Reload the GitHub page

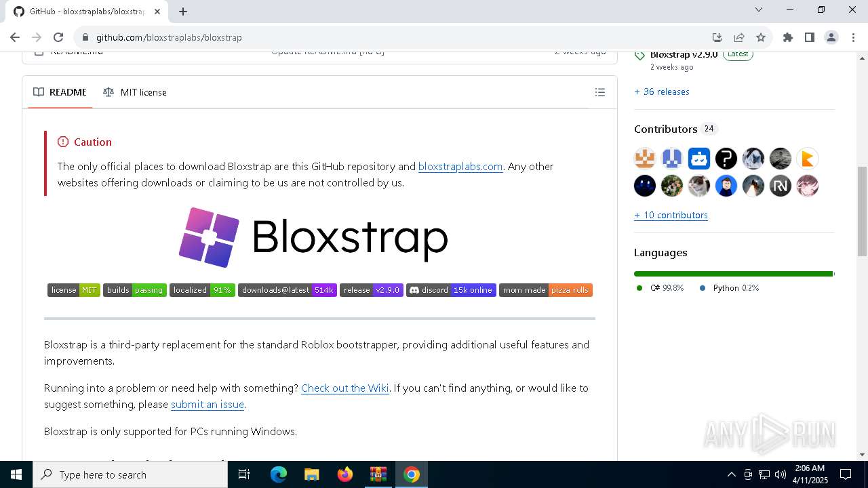(58, 37)
